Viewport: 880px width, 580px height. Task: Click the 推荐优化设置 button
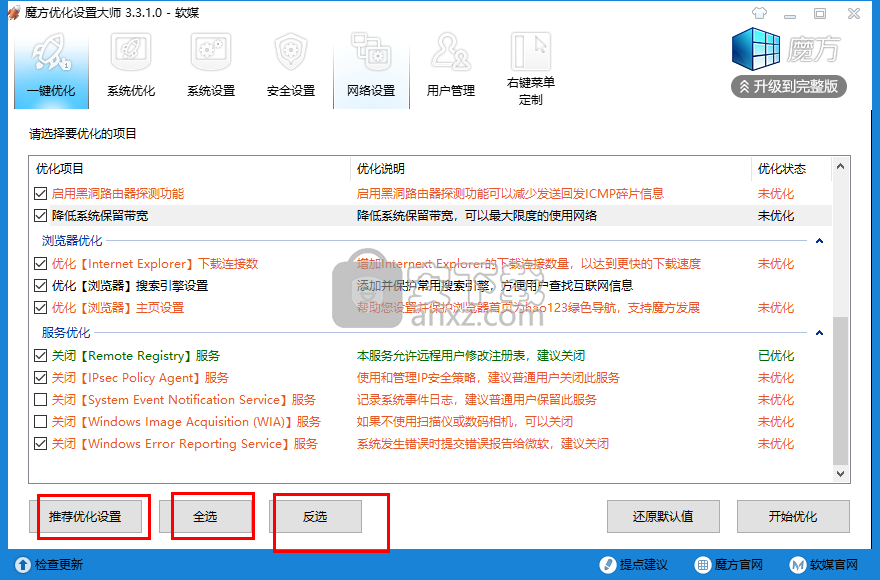(x=85, y=517)
